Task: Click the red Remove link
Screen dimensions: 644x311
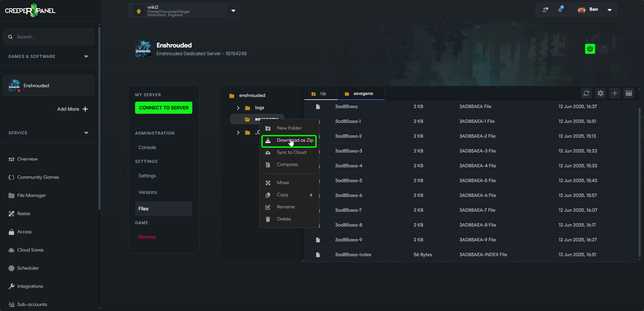Action: 147,237
